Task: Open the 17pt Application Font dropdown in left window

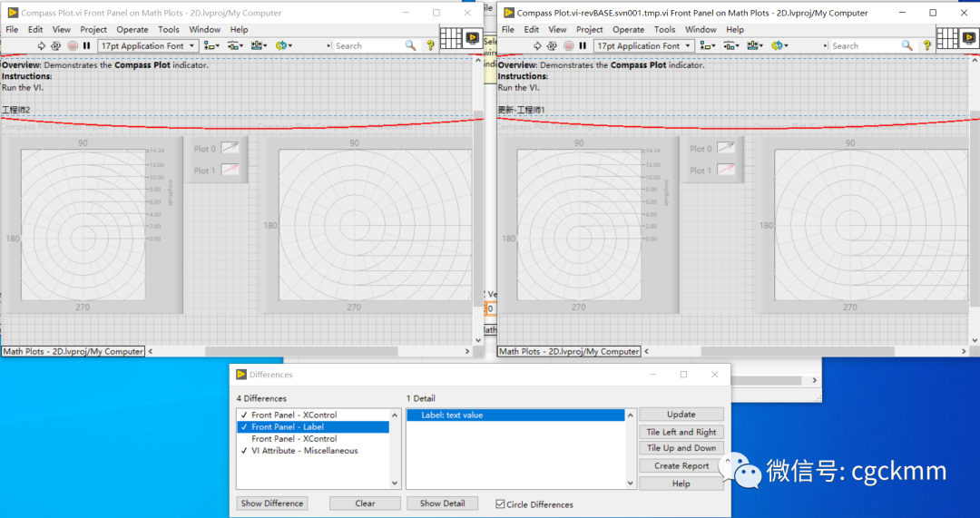Action: tap(147, 45)
